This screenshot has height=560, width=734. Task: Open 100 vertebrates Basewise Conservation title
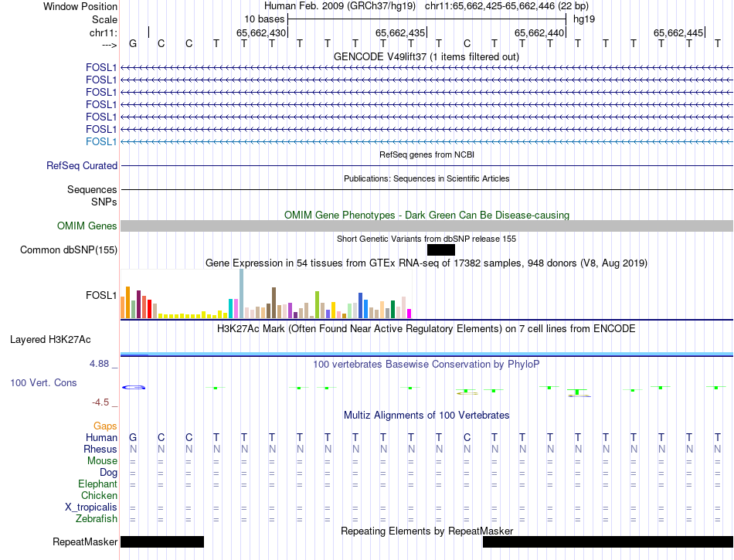(426, 364)
